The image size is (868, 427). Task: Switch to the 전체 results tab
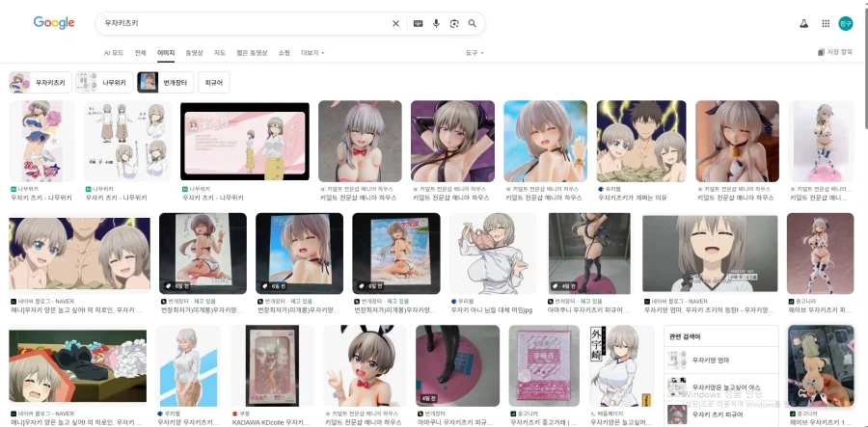click(x=141, y=53)
